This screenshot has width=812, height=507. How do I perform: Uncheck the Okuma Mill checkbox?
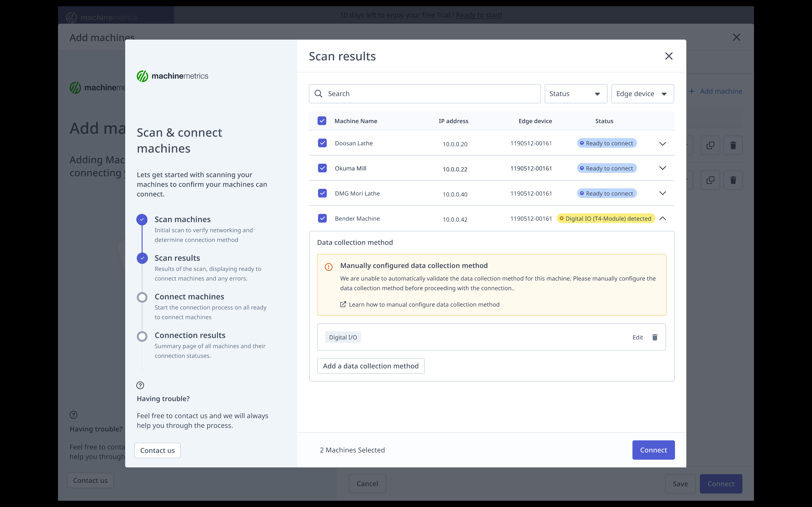pos(322,168)
